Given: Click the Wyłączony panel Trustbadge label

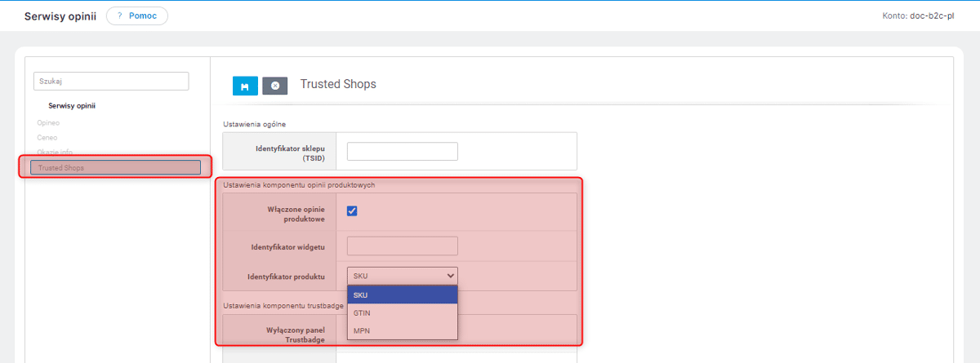Looking at the screenshot, I should tap(294, 334).
